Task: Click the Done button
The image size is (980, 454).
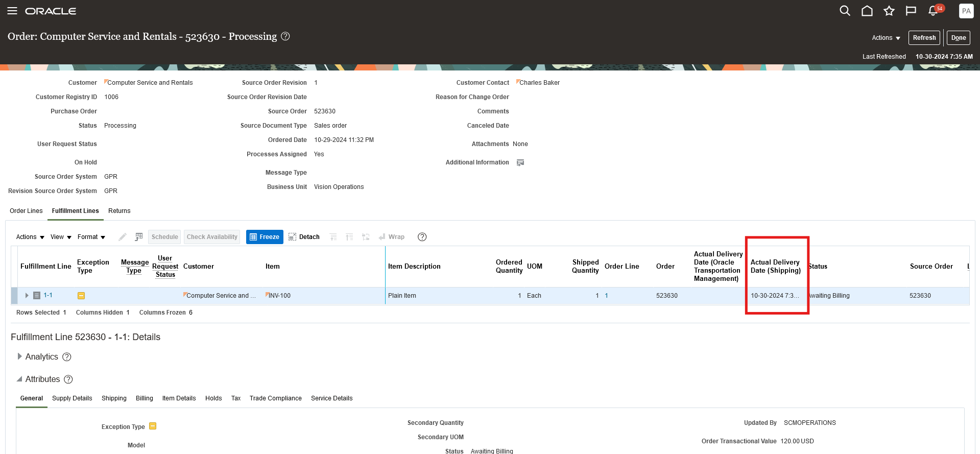Action: coord(959,38)
